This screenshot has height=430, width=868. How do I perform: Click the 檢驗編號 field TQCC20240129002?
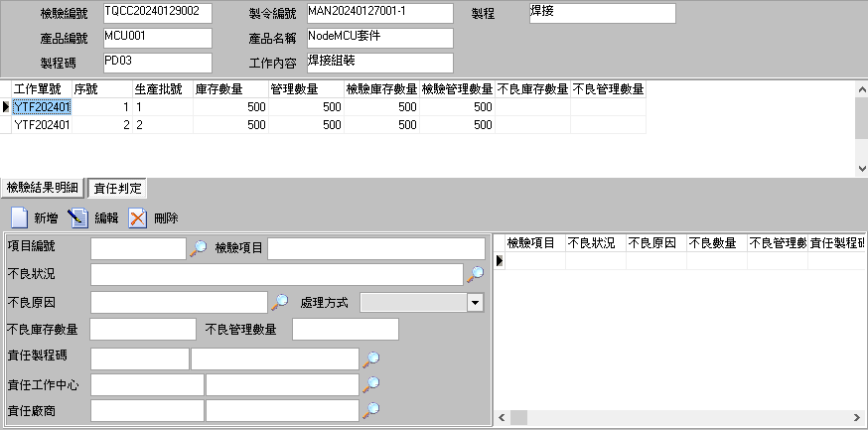coord(158,13)
